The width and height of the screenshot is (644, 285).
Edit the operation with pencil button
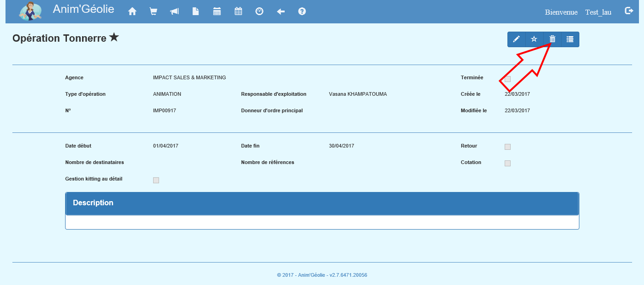click(516, 39)
